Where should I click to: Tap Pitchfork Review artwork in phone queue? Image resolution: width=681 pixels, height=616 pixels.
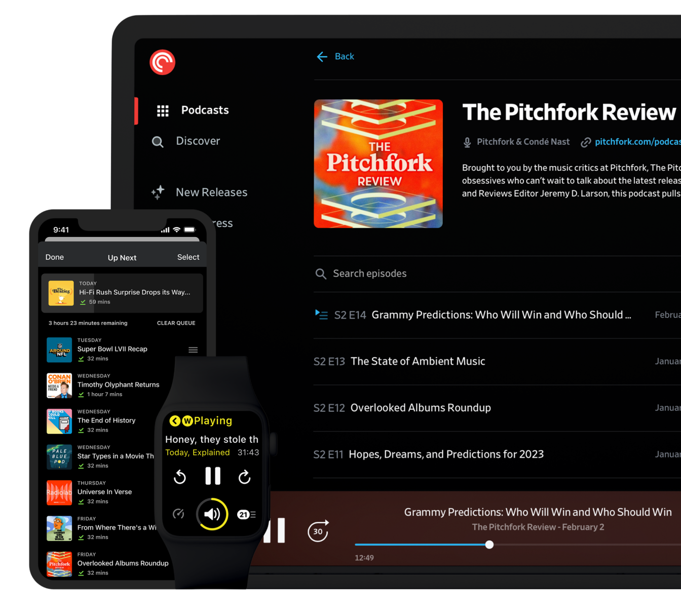click(59, 564)
